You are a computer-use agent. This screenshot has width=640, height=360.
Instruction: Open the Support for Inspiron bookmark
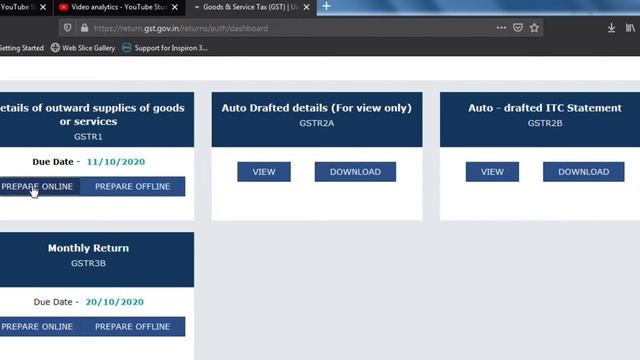pyautogui.click(x=165, y=48)
